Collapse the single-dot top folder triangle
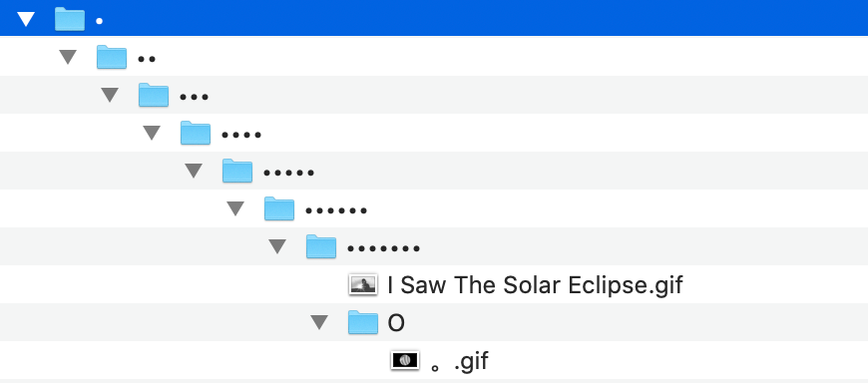The image size is (868, 383). (26, 20)
